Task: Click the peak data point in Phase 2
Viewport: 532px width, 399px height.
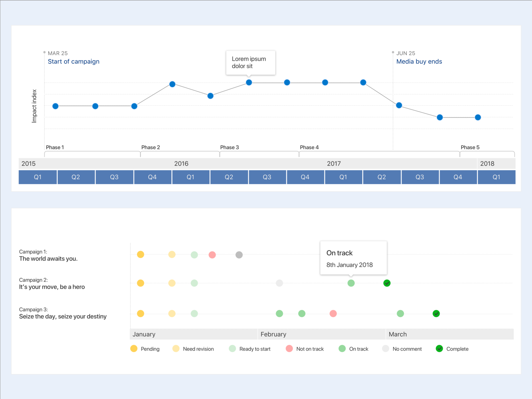Action: [172, 84]
